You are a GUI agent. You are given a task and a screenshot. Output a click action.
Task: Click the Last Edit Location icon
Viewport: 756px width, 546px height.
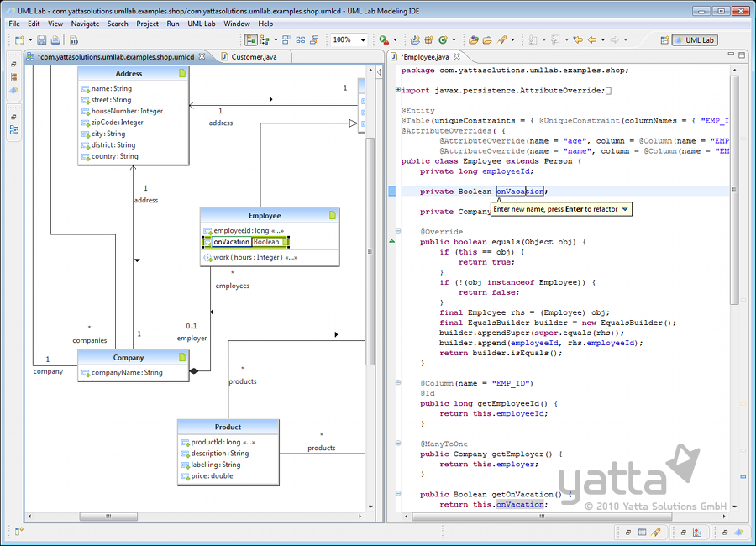pyautogui.click(x=577, y=39)
